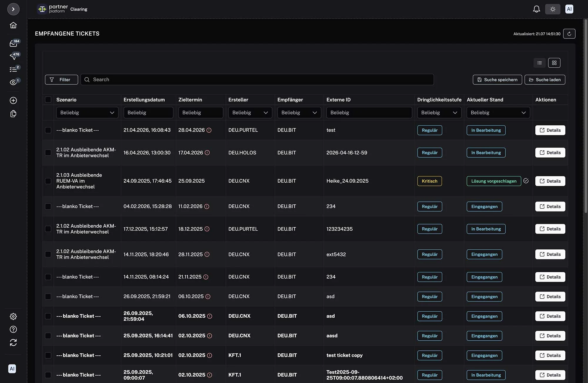Check the row with external ID test

pos(48,130)
